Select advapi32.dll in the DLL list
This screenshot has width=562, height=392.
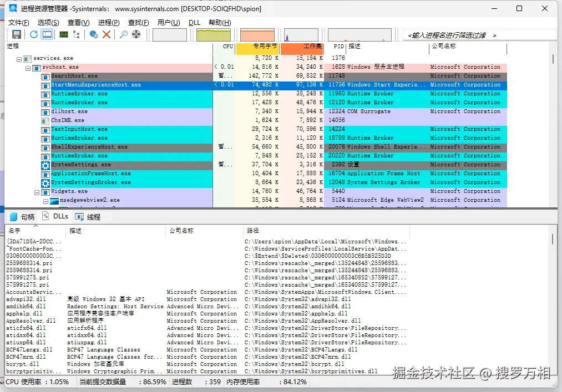click(x=207, y=299)
